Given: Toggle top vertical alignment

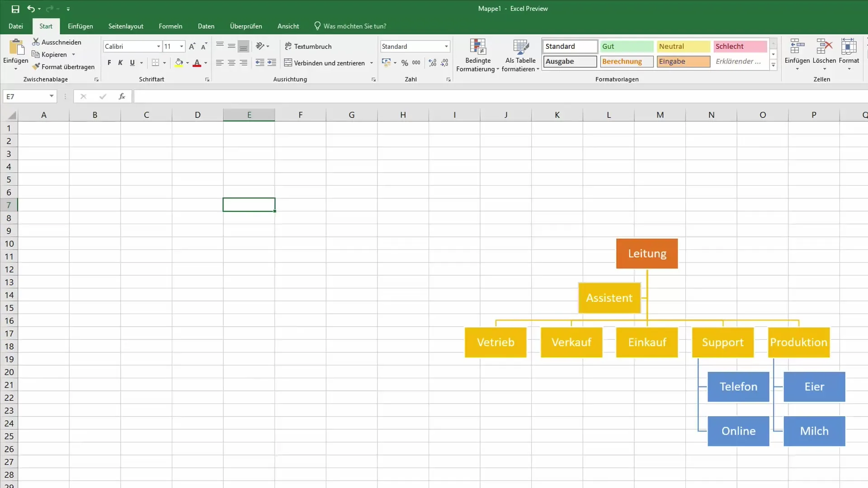Looking at the screenshot, I should 220,46.
